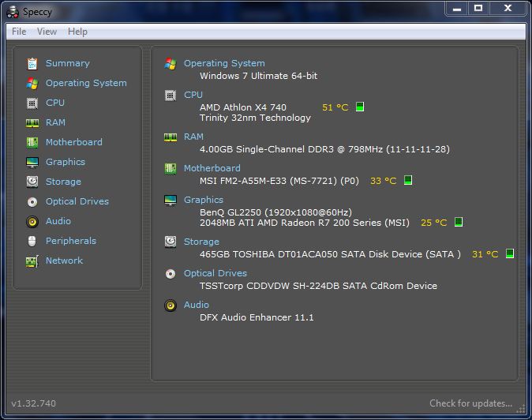Select CPU label in the sidebar
The width and height of the screenshot is (532, 420).
coord(55,103)
